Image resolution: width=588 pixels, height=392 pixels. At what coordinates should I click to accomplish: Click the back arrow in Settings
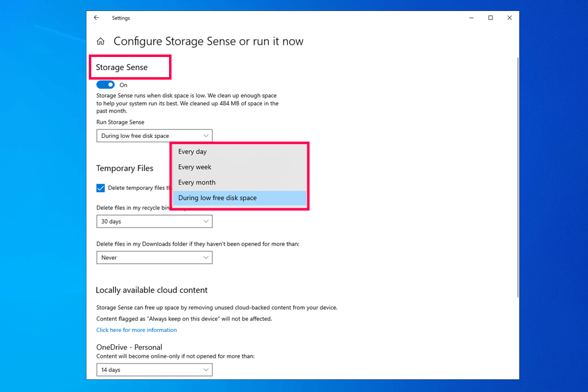[x=96, y=18]
